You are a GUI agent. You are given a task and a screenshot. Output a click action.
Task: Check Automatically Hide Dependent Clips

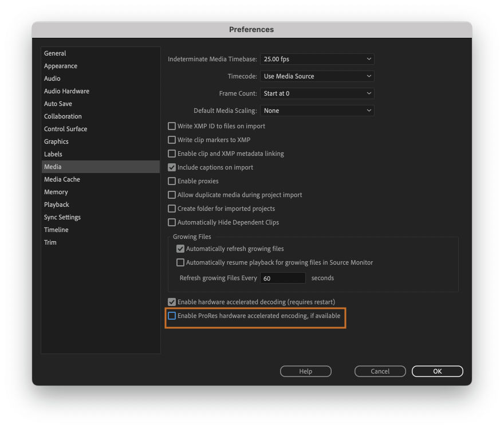(172, 222)
